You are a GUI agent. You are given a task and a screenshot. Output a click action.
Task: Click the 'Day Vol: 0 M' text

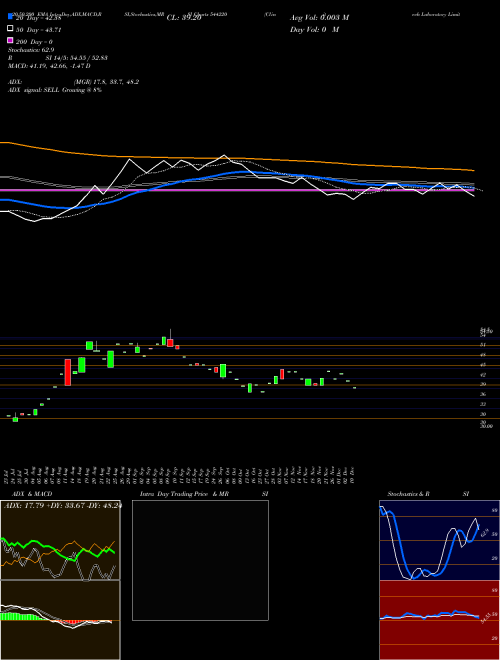click(x=314, y=29)
